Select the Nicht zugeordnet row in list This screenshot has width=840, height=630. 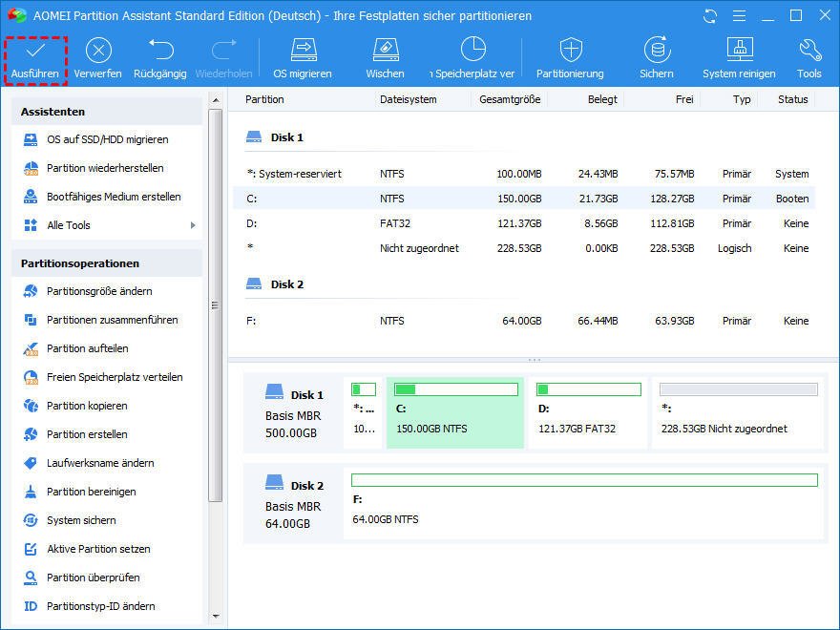[524, 248]
